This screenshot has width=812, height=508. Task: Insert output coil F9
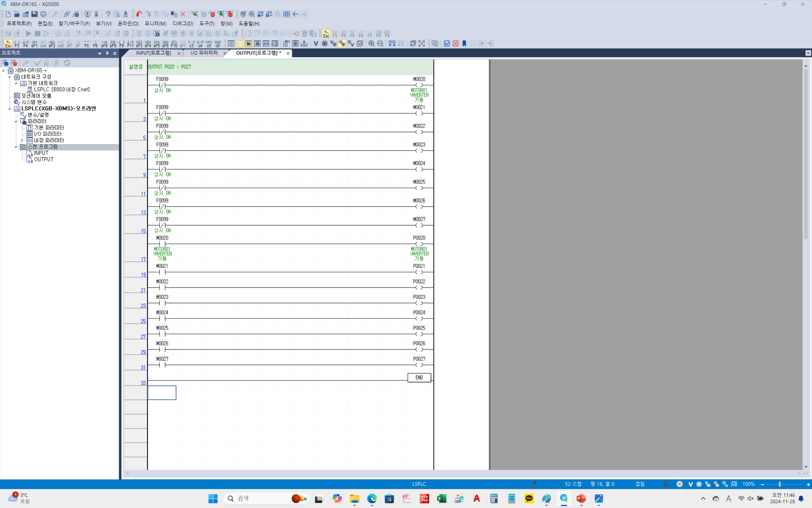pyautogui.click(x=121, y=44)
